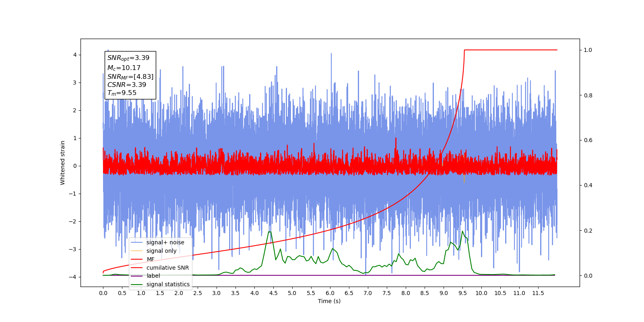Screen dimensions: 644x322
Task: Click the x-axis tick label 2.5
Action: click(198, 293)
